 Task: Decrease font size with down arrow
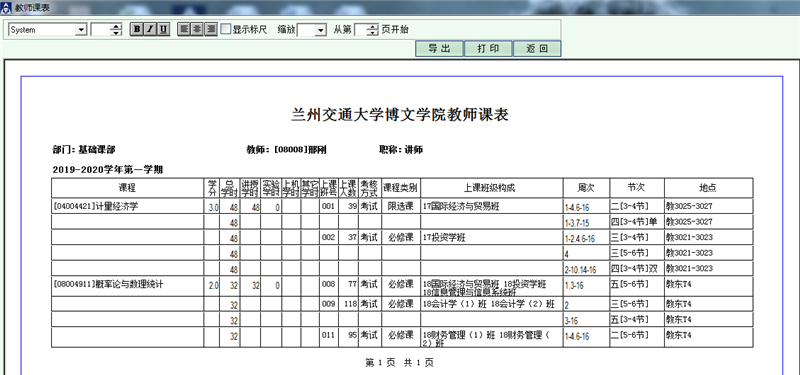click(x=116, y=33)
